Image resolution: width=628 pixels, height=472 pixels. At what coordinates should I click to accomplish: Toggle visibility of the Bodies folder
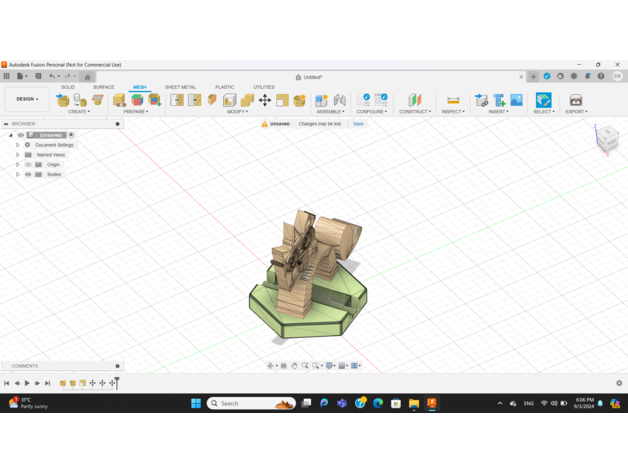click(28, 174)
